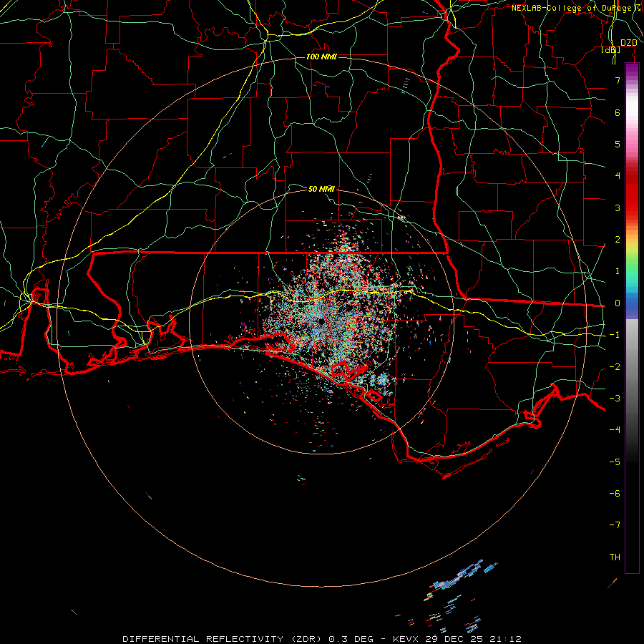Click the "50 NMI" range ring label
Viewport: 644px width, 644px height.
click(x=321, y=189)
